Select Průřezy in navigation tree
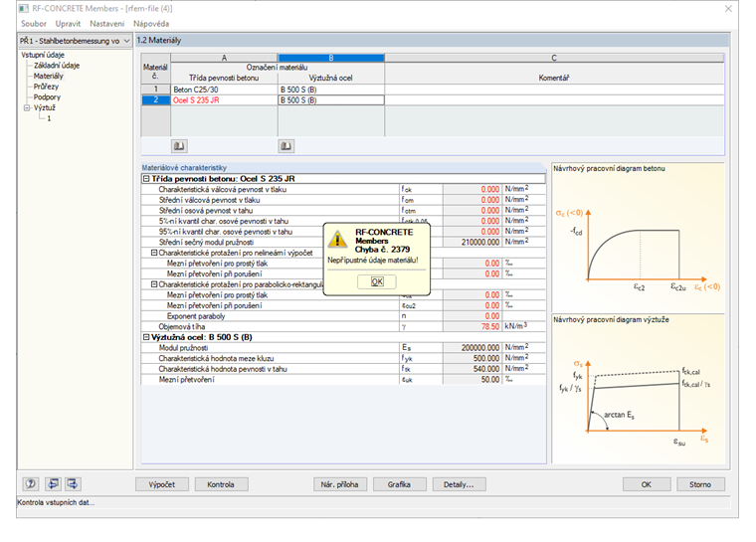Viewport: 756px width, 542px height. click(46, 87)
